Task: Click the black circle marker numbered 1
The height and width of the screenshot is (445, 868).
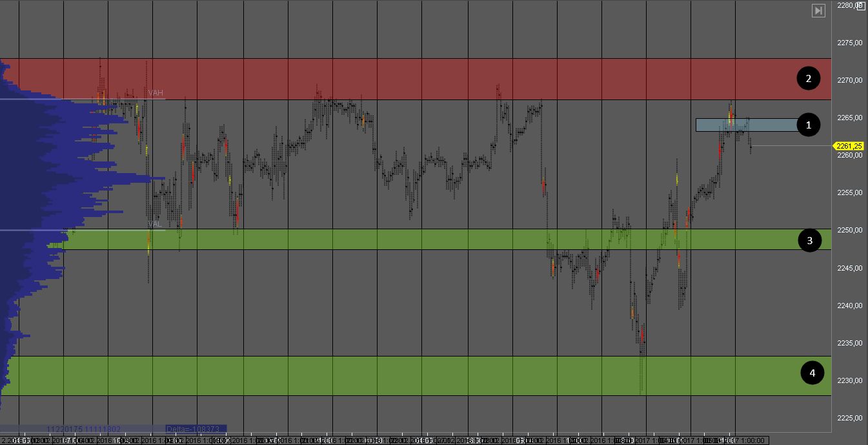Action: click(807, 125)
